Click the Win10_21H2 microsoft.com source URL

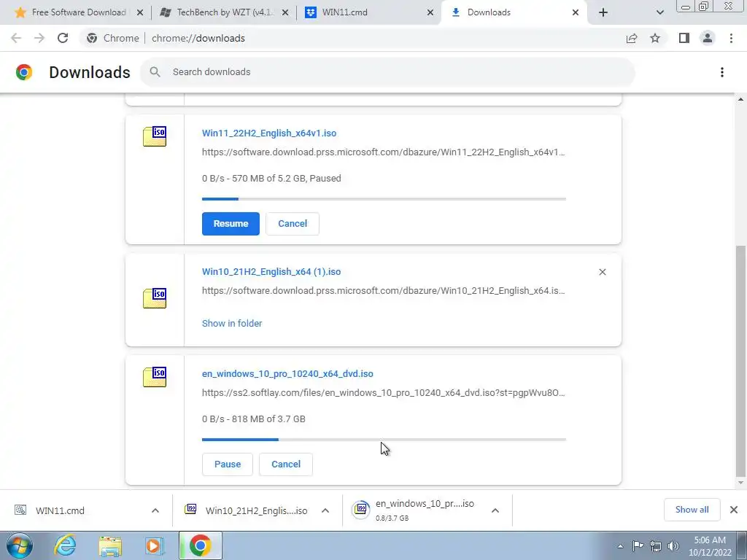tap(384, 290)
